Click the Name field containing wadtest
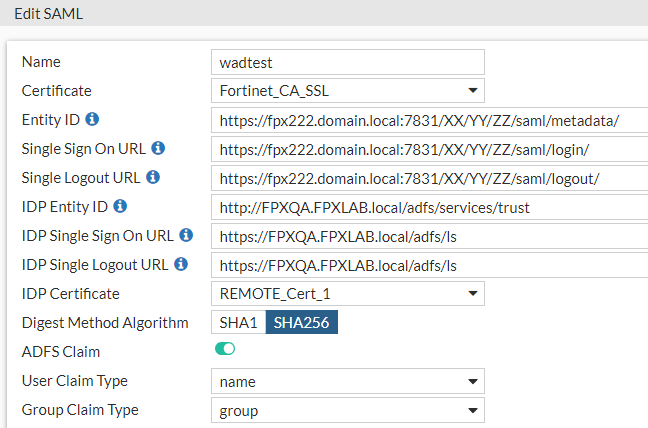 pos(348,62)
